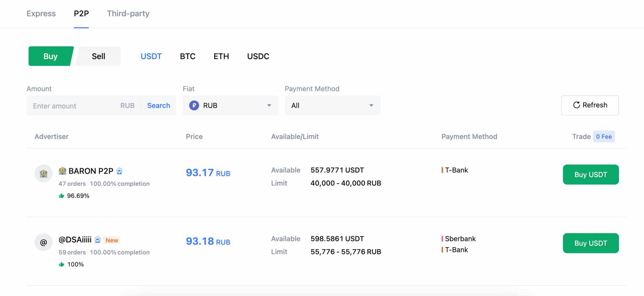Image resolution: width=644 pixels, height=296 pixels.
Task: Click BARON P2P advertiser avatar icon
Action: 43,174
